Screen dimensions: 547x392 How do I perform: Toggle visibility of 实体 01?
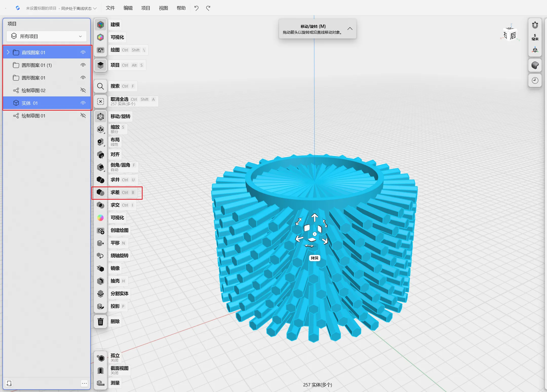coord(83,103)
